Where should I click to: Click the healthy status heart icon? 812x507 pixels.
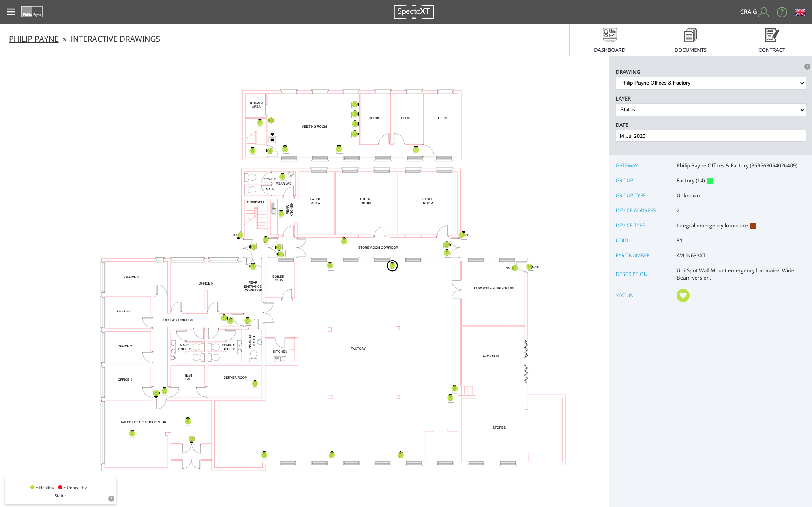tap(683, 295)
